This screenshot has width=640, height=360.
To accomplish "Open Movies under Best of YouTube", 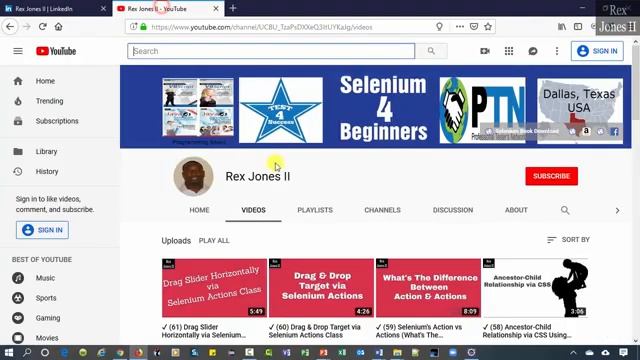I will point(47,338).
